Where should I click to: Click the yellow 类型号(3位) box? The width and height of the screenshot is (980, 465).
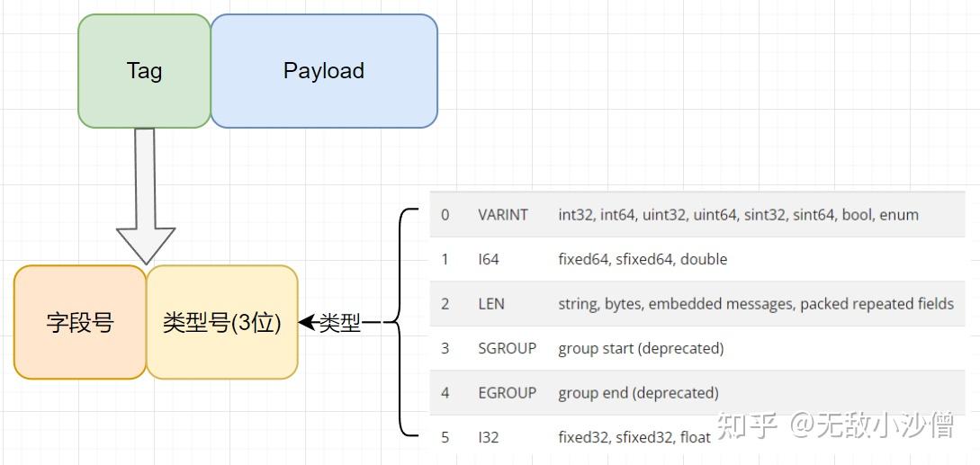coord(222,323)
